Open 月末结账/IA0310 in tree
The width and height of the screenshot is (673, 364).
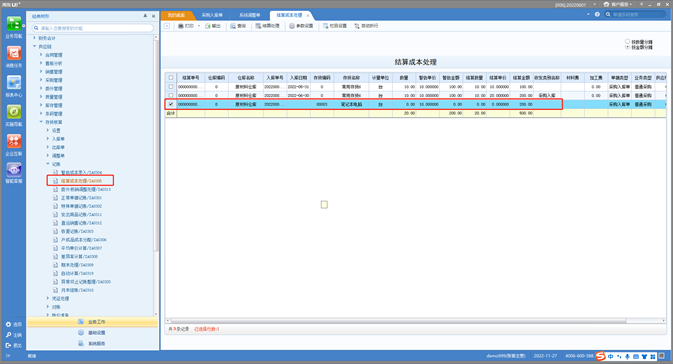coord(77,290)
